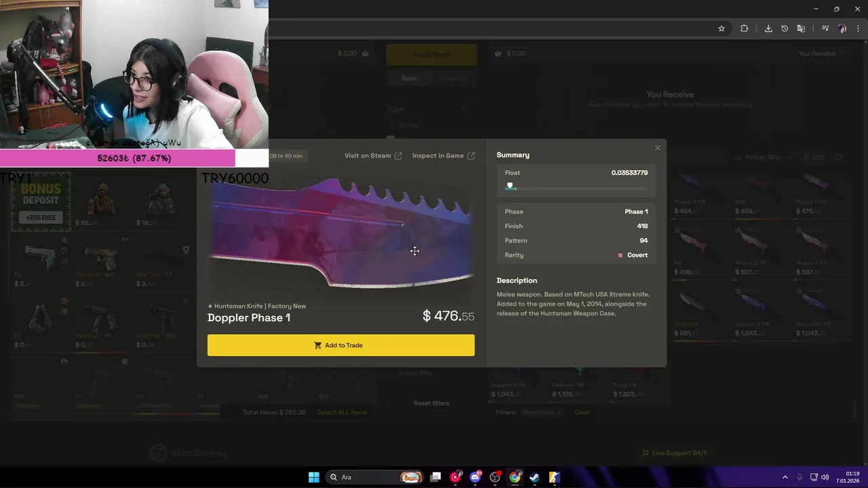
Task: Click the Huntsman Knife preview image
Action: 341,234
